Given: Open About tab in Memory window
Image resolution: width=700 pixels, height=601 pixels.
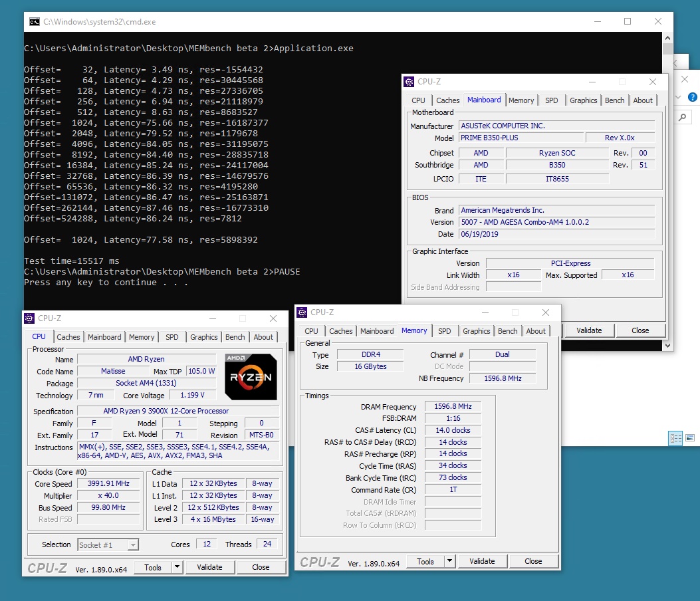Looking at the screenshot, I should (x=536, y=331).
